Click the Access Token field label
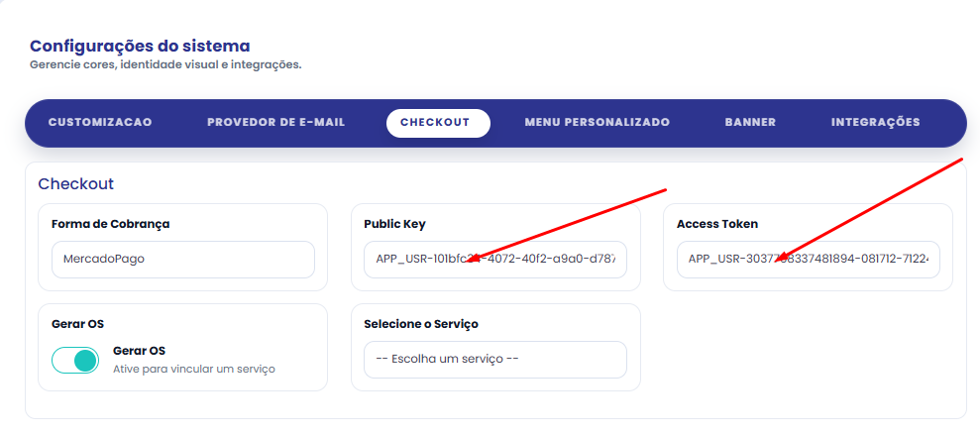Viewport: 980px width, 436px height. [716, 224]
